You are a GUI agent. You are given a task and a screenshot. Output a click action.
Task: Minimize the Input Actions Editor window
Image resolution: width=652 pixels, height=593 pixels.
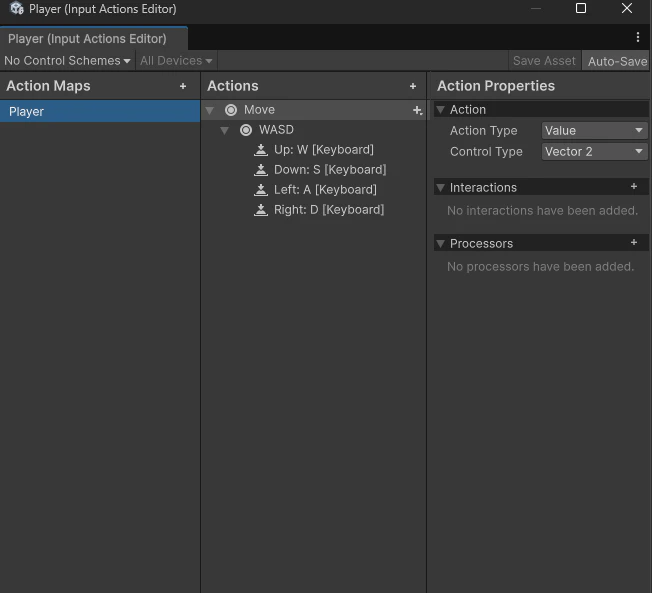(536, 8)
